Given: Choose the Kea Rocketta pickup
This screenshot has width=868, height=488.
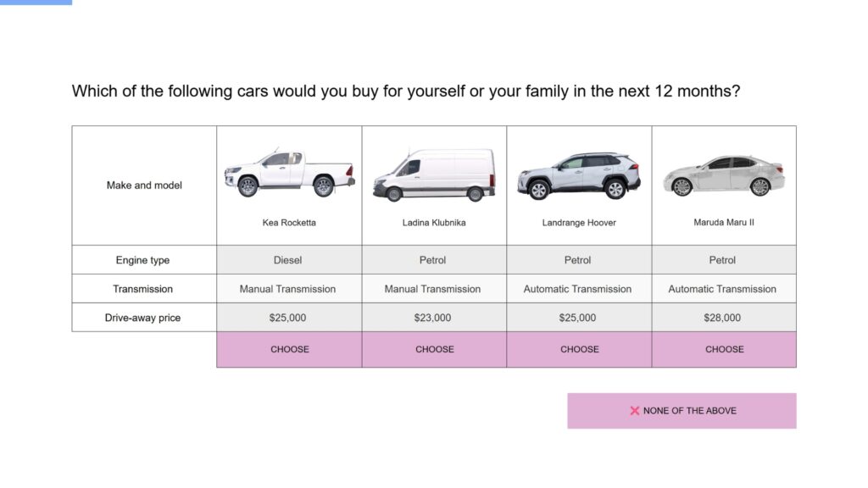Looking at the screenshot, I should [290, 349].
